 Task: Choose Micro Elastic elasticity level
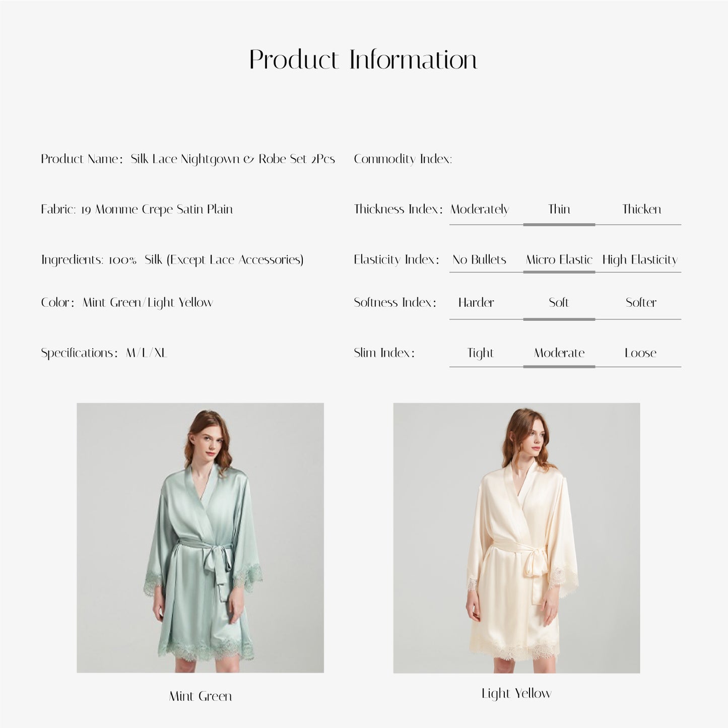(559, 259)
